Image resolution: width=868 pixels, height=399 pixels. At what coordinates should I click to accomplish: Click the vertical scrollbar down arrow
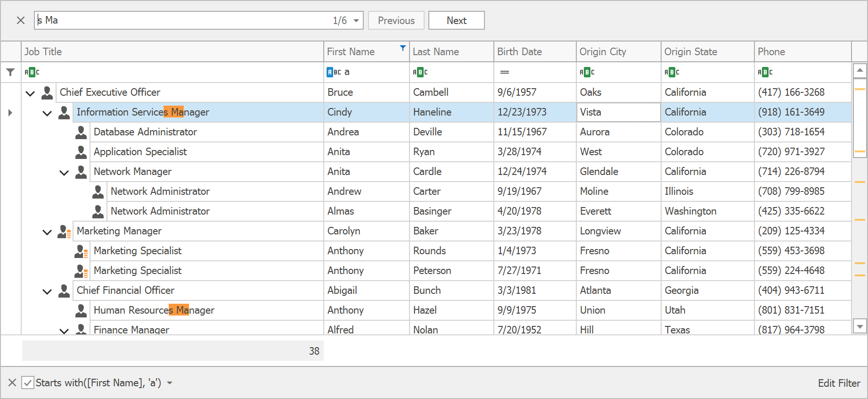pyautogui.click(x=860, y=326)
